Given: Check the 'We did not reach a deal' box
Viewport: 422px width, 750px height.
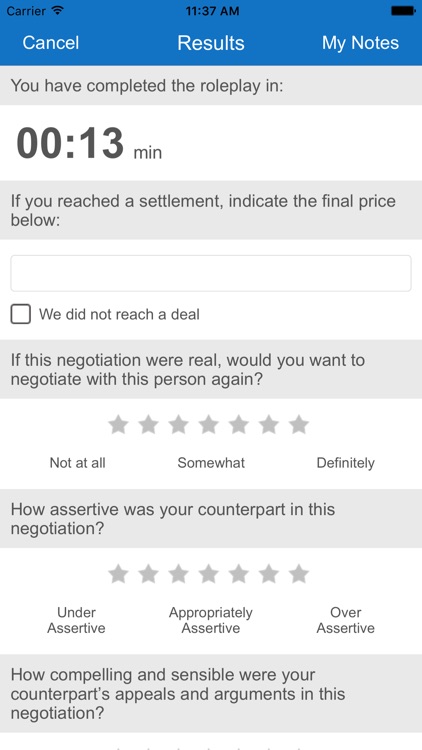Looking at the screenshot, I should 21,314.
